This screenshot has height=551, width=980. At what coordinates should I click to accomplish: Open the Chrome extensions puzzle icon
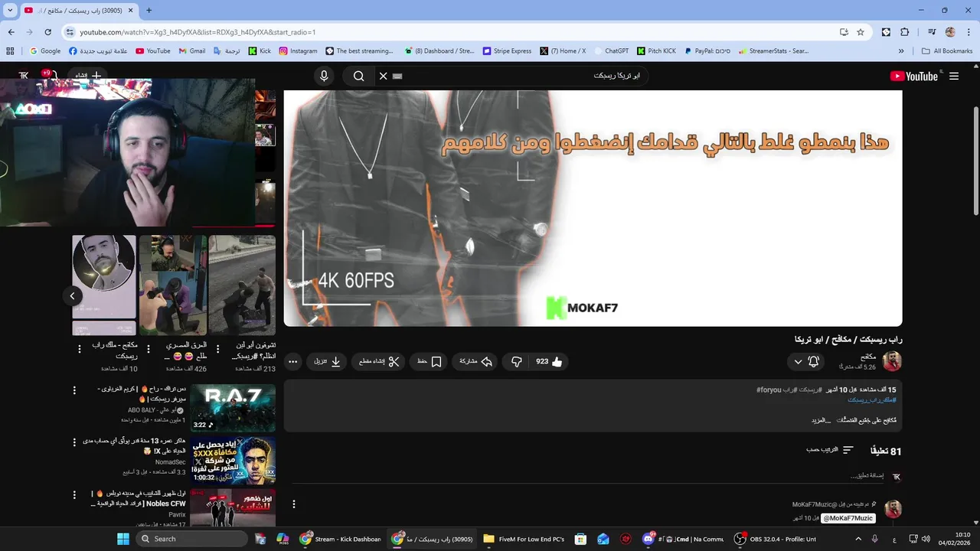coord(905,32)
